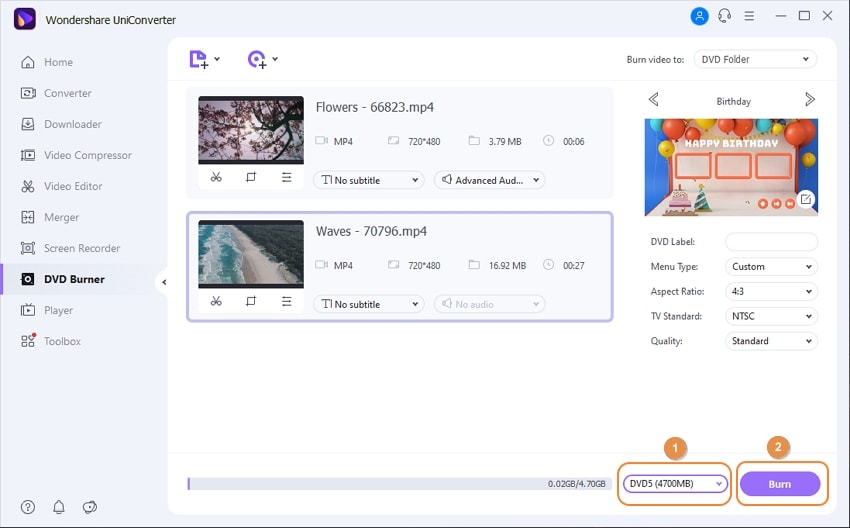Viewport: 850px width, 528px height.
Task: Click the Add Files icon
Action: point(198,59)
